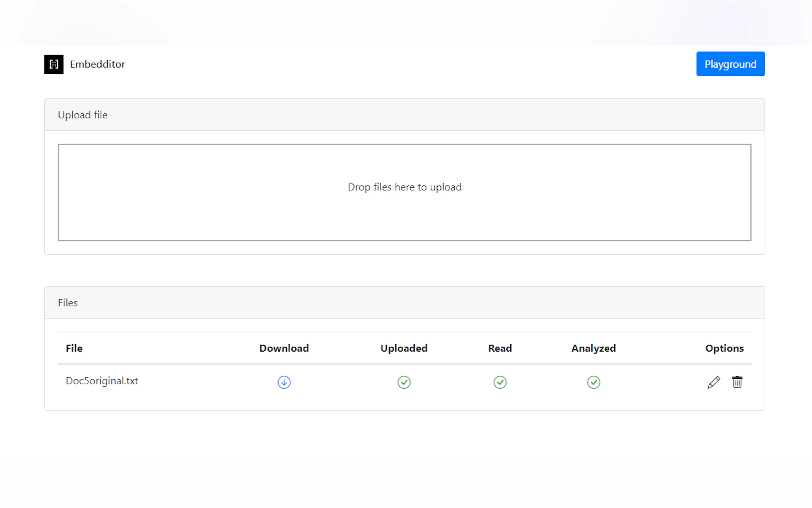Click the Download column header

[284, 348]
